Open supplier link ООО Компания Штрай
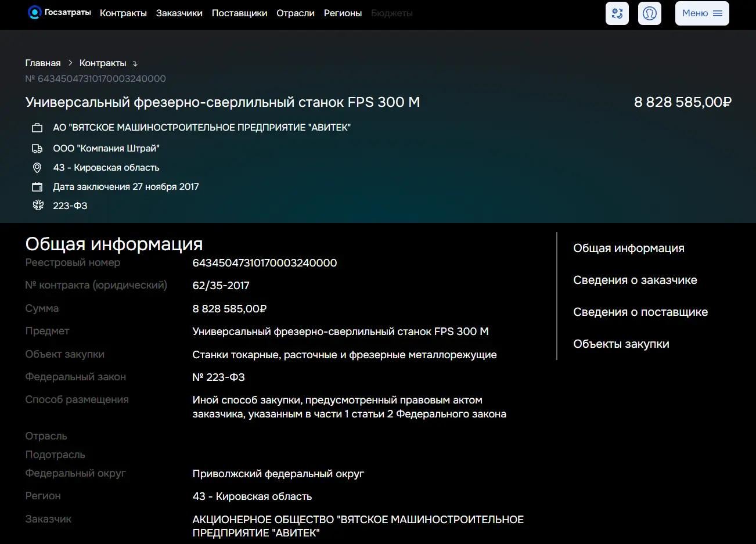The image size is (756, 544). [106, 149]
